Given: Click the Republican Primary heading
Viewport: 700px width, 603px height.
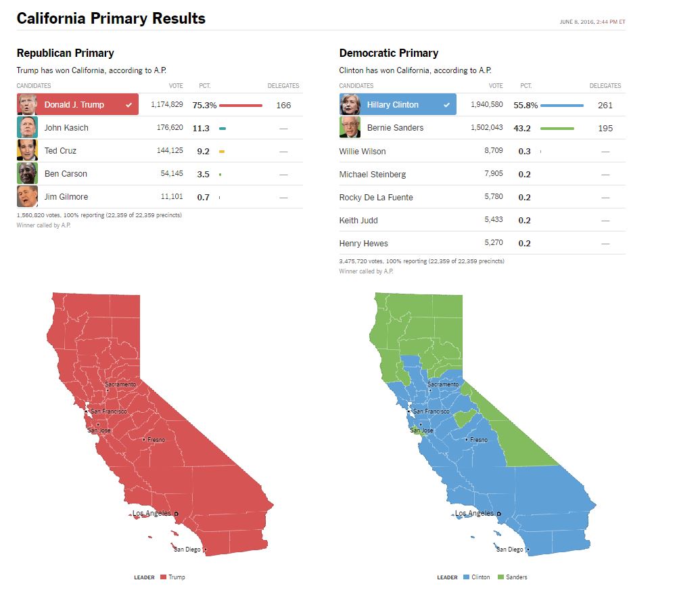Looking at the screenshot, I should (x=65, y=53).
